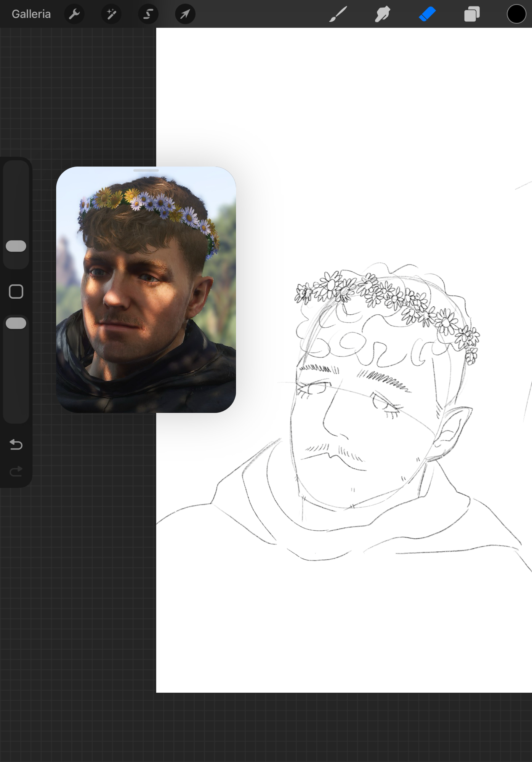532x762 pixels.
Task: Tap the redo arrow in sidebar
Action: 16,472
